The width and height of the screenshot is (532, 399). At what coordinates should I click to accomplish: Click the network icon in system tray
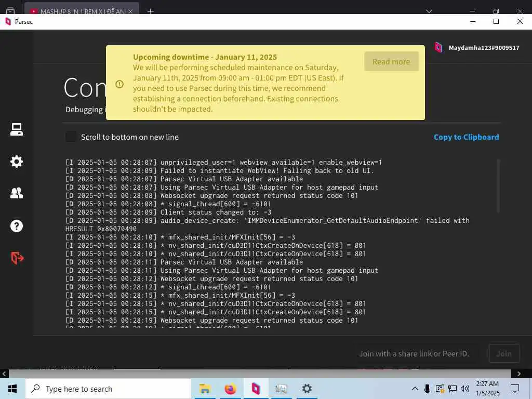[x=453, y=389]
